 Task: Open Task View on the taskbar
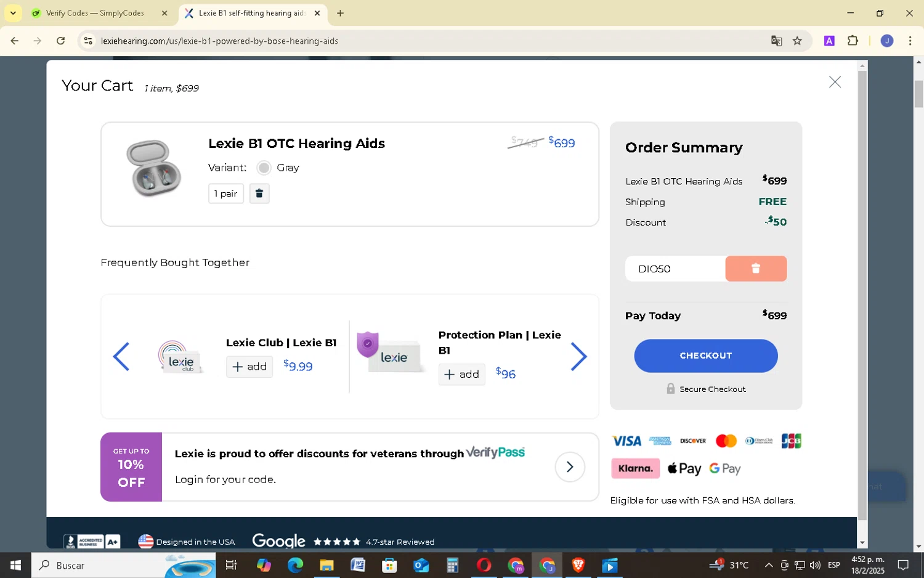(x=232, y=565)
